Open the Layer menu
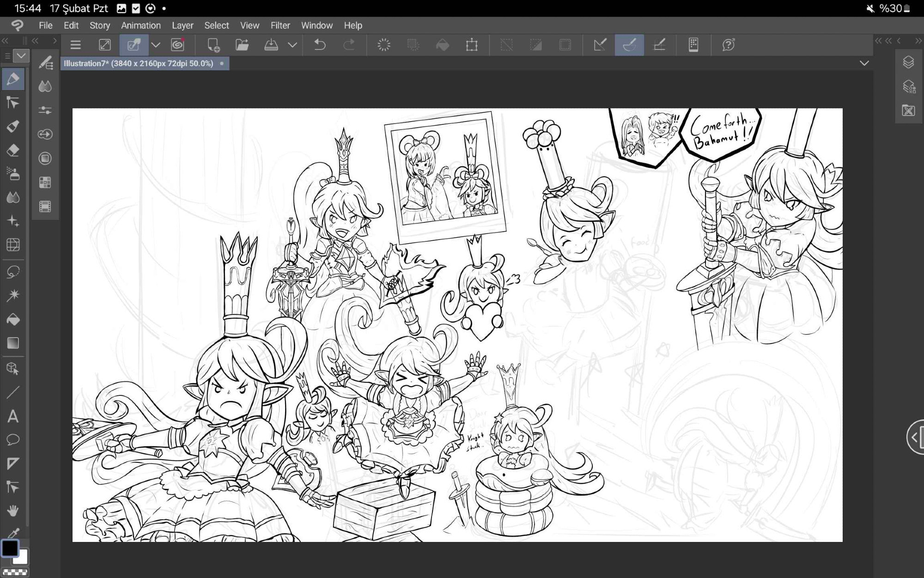 (182, 25)
